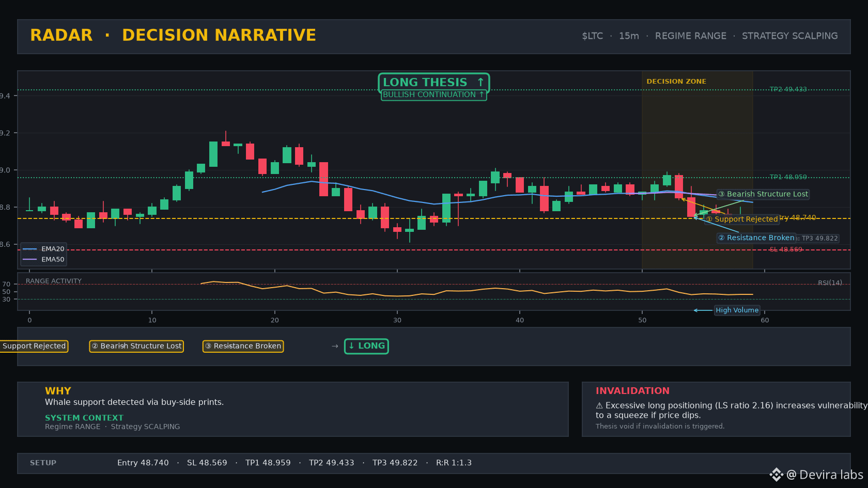The width and height of the screenshot is (868, 488).
Task: Click the EMA50 purple legend line
Action: (x=29, y=259)
